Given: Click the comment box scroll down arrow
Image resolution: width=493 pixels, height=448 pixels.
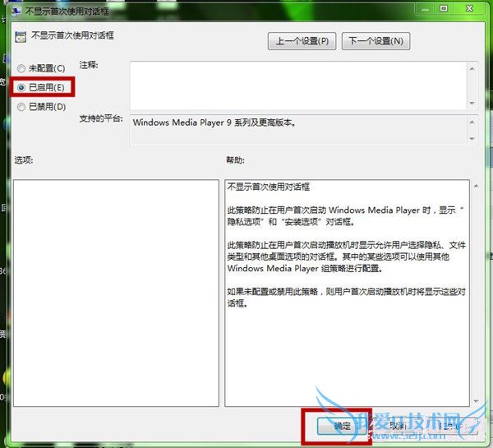Looking at the screenshot, I should 472,104.
